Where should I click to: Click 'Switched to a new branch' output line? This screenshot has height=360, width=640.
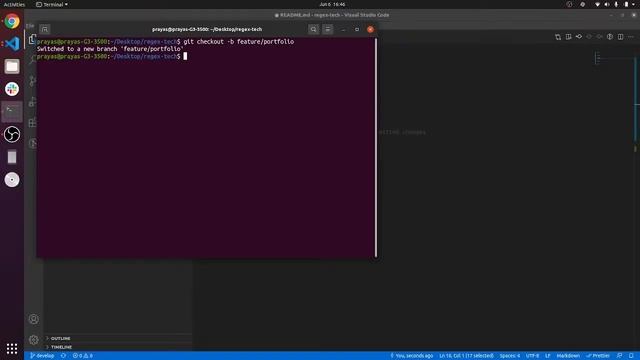110,49
